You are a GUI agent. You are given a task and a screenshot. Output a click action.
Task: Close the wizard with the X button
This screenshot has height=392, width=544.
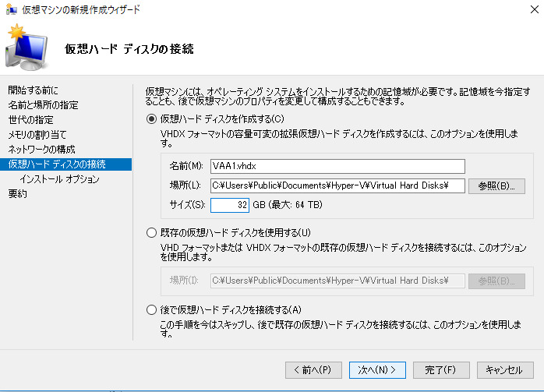click(x=535, y=9)
